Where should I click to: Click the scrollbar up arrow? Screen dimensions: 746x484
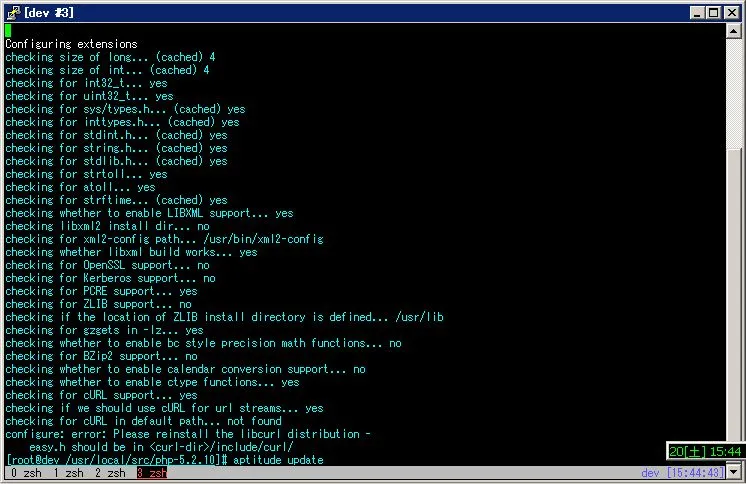(x=735, y=31)
